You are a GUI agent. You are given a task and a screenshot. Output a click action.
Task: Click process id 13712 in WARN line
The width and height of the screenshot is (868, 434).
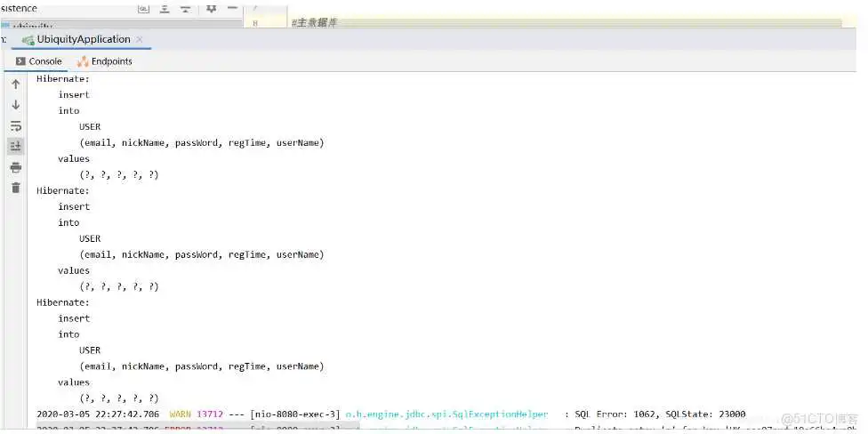click(x=209, y=414)
